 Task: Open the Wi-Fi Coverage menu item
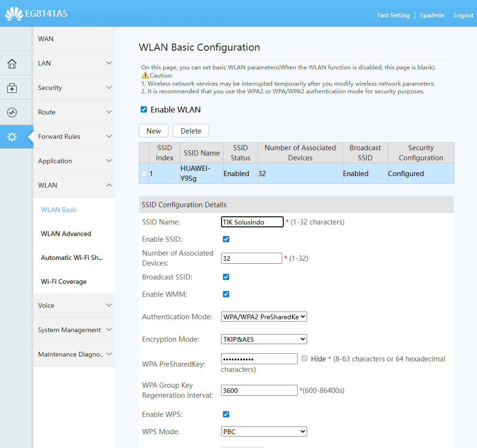pos(64,281)
